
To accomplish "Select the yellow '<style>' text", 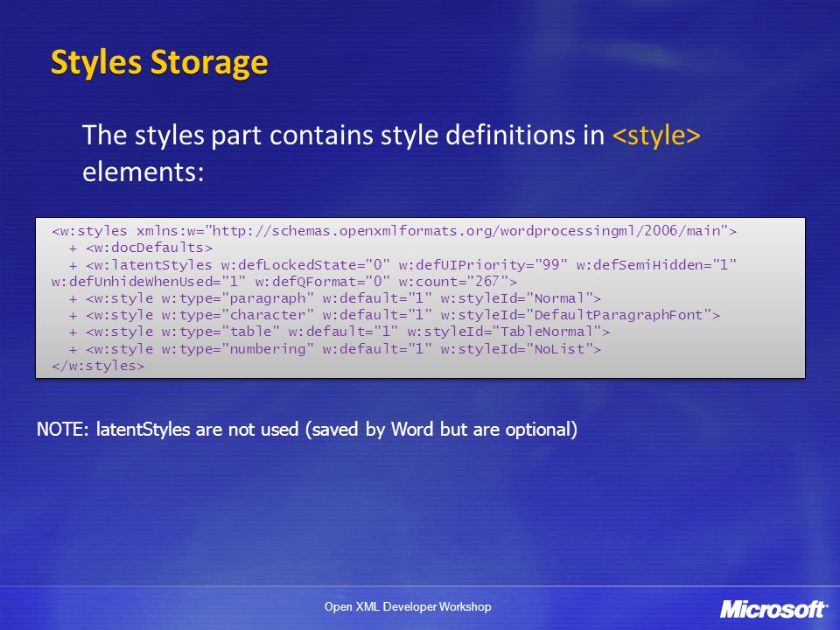I will tap(656, 135).
